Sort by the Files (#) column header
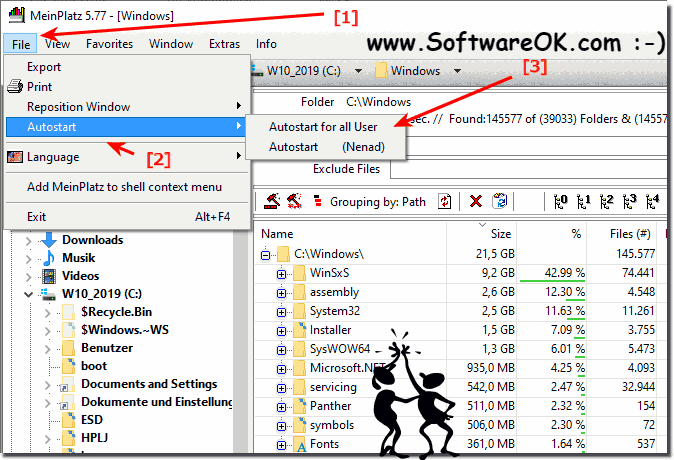Image resolution: width=674 pixels, height=460 pixels. point(622,234)
